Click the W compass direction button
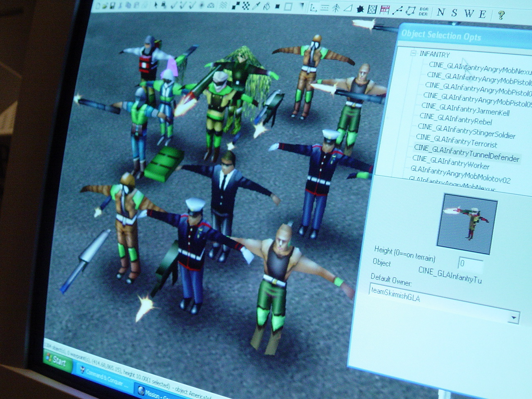The width and height of the screenshot is (532, 399). coord(469,13)
